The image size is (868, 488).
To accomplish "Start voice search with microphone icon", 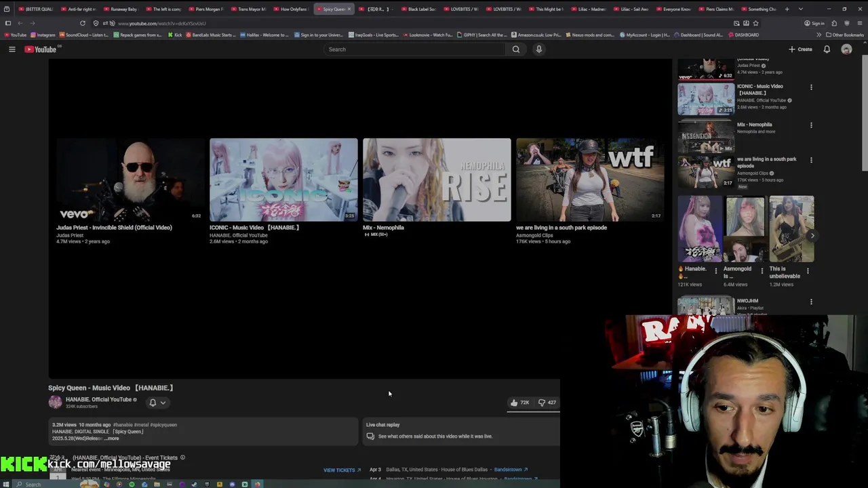I will (539, 49).
